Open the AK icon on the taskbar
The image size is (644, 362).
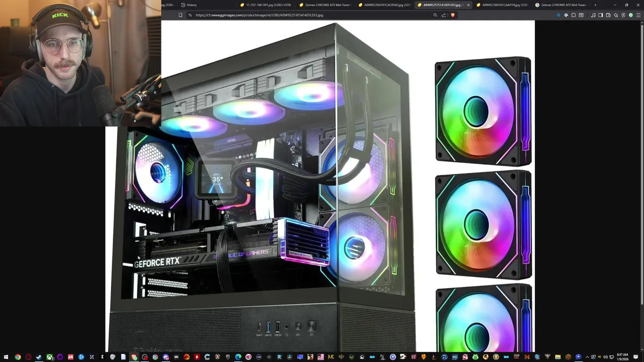331,357
